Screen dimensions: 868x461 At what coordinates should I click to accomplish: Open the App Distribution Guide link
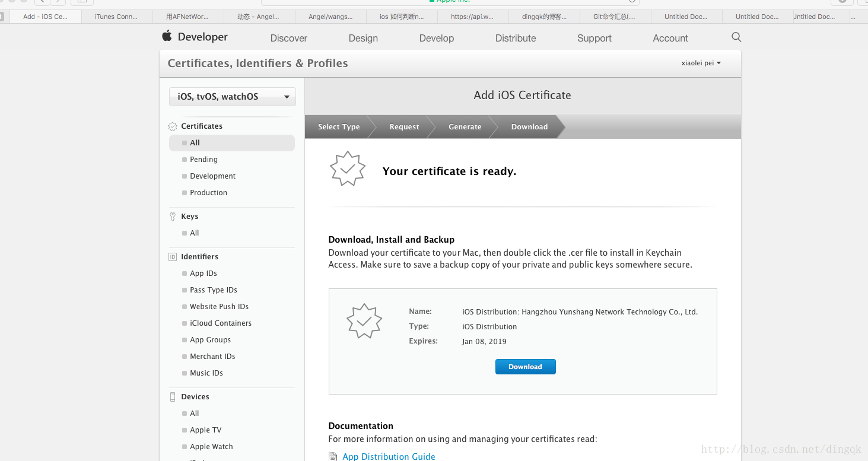[389, 456]
